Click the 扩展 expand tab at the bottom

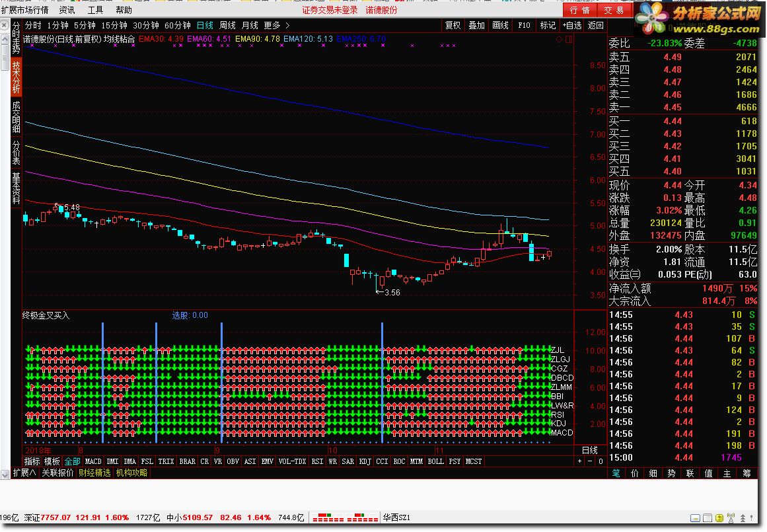coord(24,473)
